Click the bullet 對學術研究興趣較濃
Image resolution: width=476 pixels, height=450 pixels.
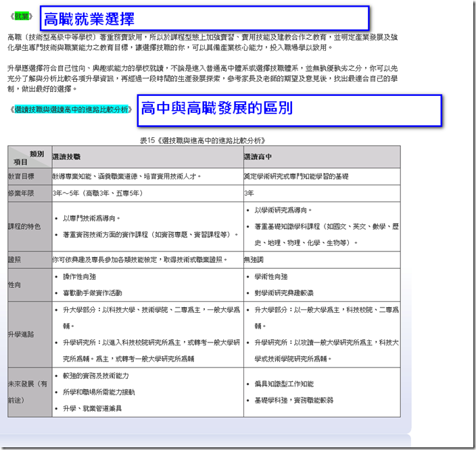click(284, 293)
